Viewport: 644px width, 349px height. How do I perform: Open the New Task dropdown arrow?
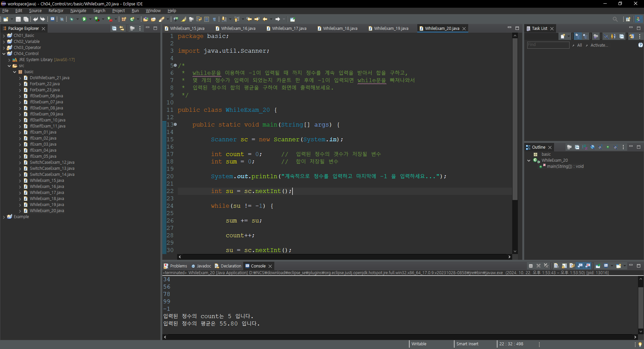569,36
